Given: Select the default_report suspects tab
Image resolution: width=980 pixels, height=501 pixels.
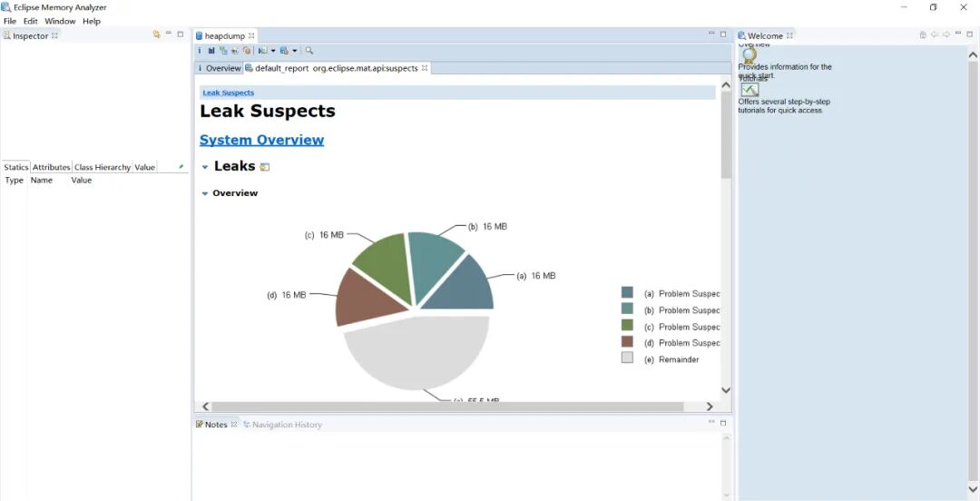Looking at the screenshot, I should [337, 68].
